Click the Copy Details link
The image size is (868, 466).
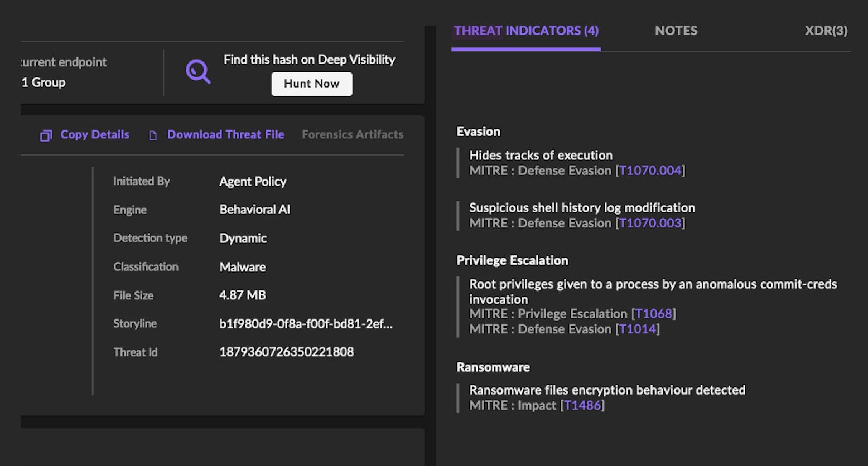pos(94,134)
